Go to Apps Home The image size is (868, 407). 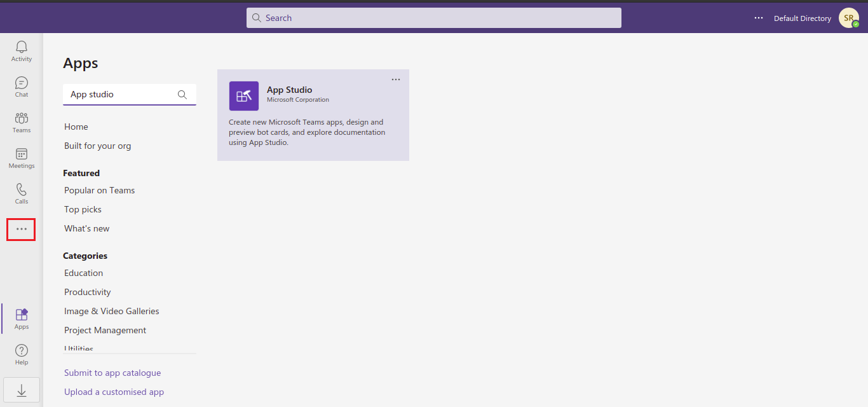[x=76, y=127]
